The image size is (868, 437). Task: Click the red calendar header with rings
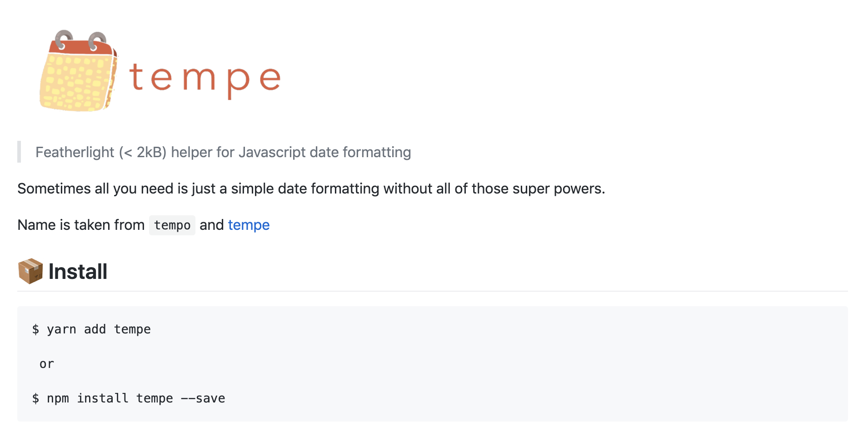[x=82, y=45]
